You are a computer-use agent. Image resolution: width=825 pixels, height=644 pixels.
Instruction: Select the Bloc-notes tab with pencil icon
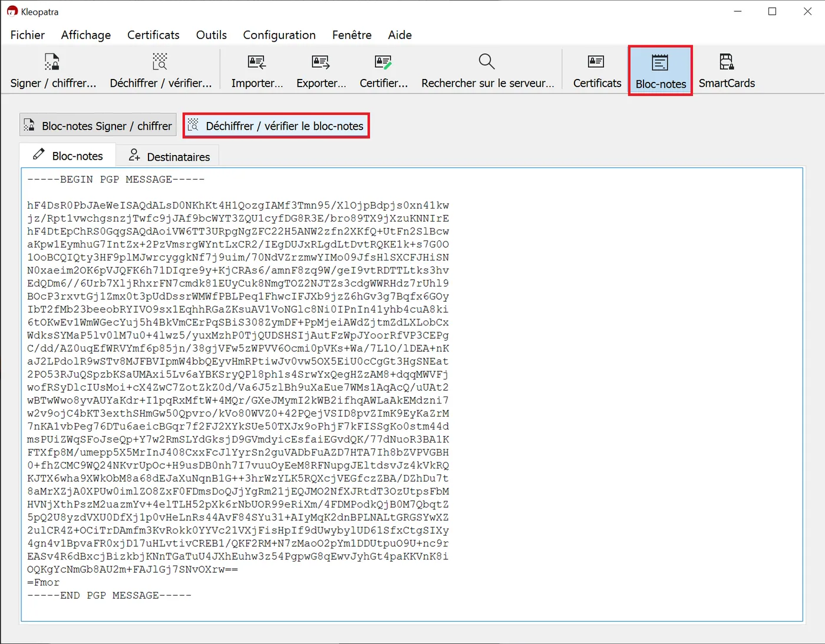click(68, 156)
